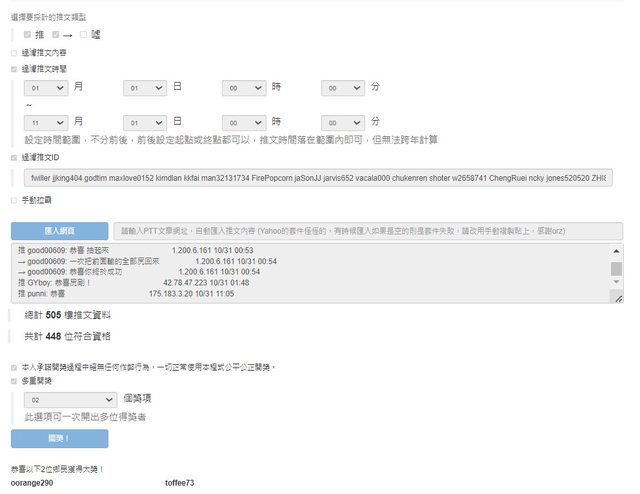Viewport: 640px width, 494px height.
Task: Open the start month dropdown
Action: coord(46,88)
